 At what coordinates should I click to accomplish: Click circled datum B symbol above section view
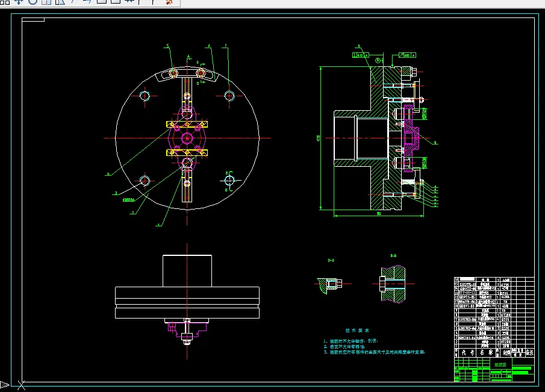pyautogui.click(x=378, y=60)
